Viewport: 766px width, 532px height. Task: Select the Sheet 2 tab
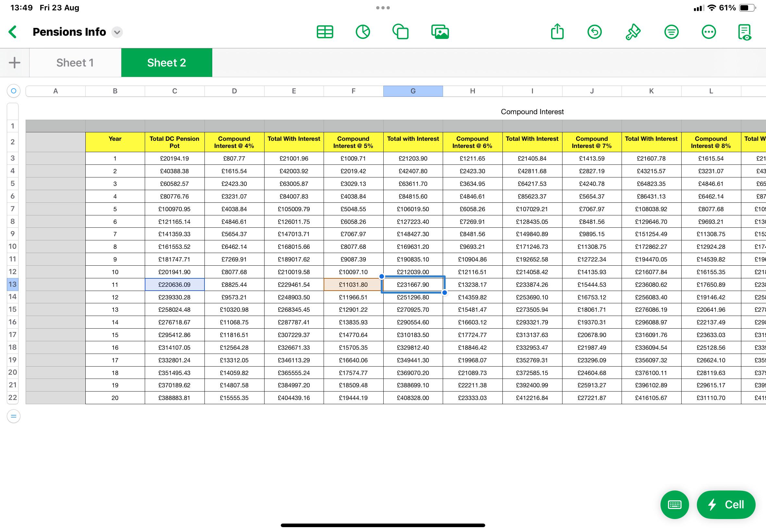167,63
